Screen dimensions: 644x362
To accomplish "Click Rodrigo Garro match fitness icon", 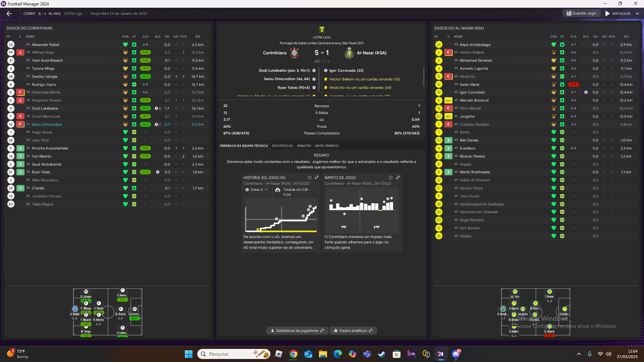I will point(134,84).
